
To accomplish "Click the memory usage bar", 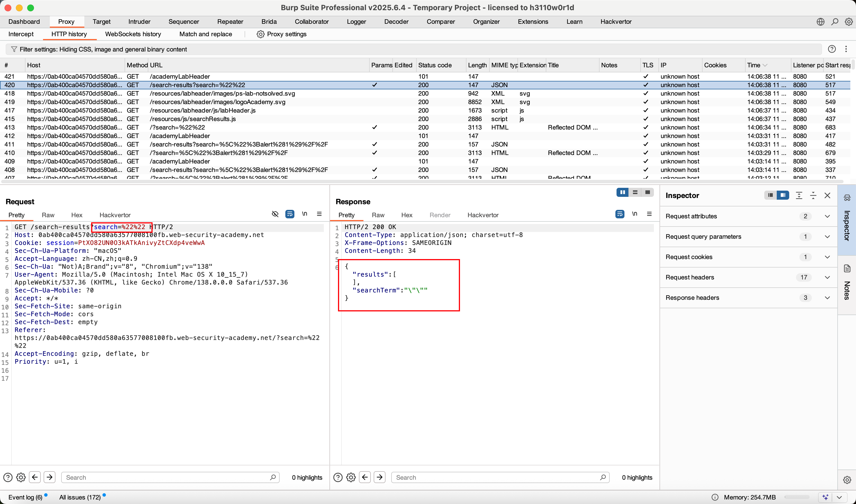I will coord(797,497).
